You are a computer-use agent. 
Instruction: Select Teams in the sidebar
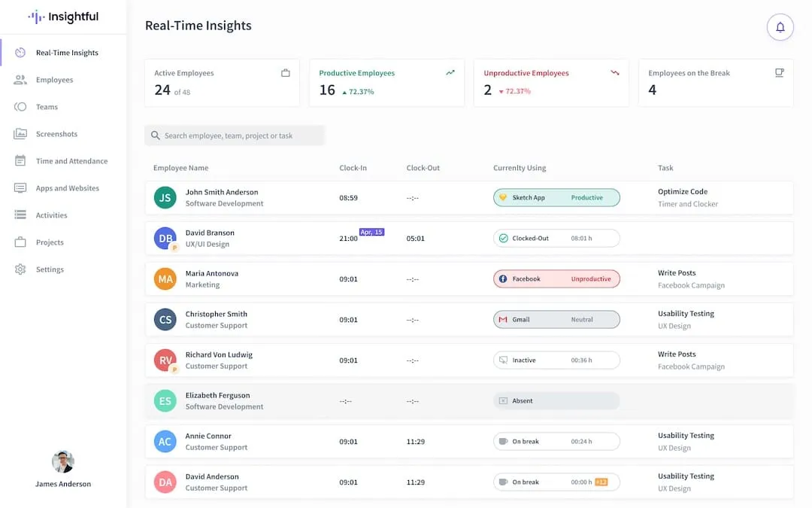[x=20, y=106]
